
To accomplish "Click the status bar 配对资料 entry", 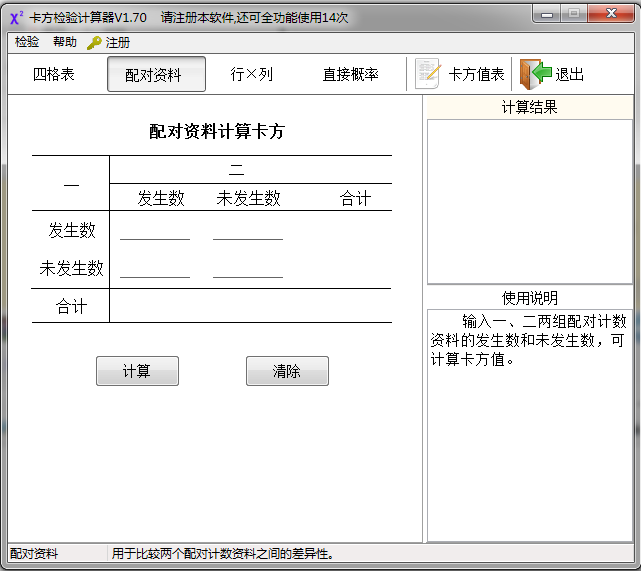I will (x=34, y=554).
